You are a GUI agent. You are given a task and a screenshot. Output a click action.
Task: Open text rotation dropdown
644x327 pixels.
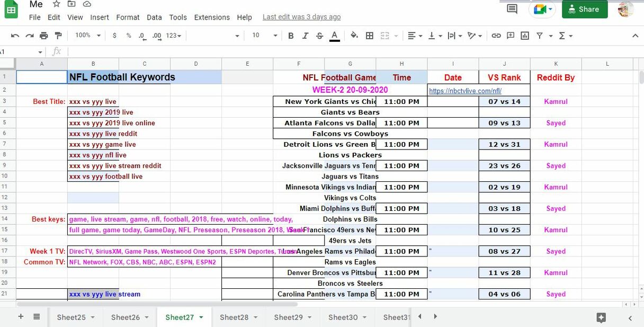point(475,36)
